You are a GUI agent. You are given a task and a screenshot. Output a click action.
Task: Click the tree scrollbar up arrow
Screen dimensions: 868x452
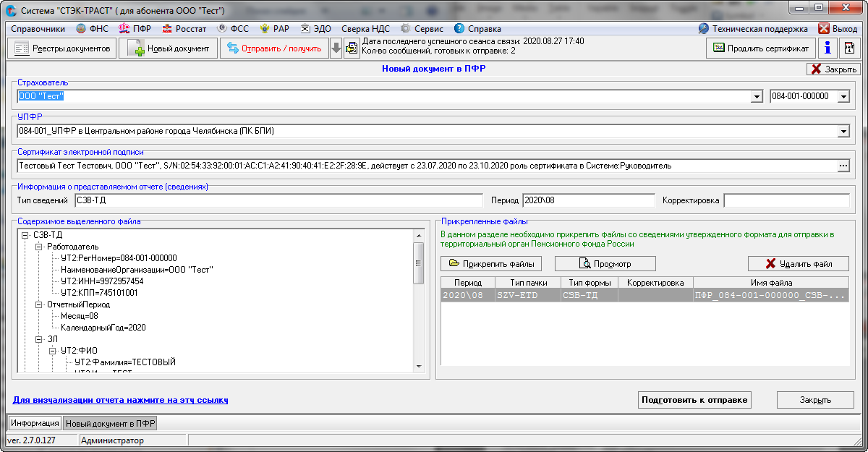click(418, 236)
